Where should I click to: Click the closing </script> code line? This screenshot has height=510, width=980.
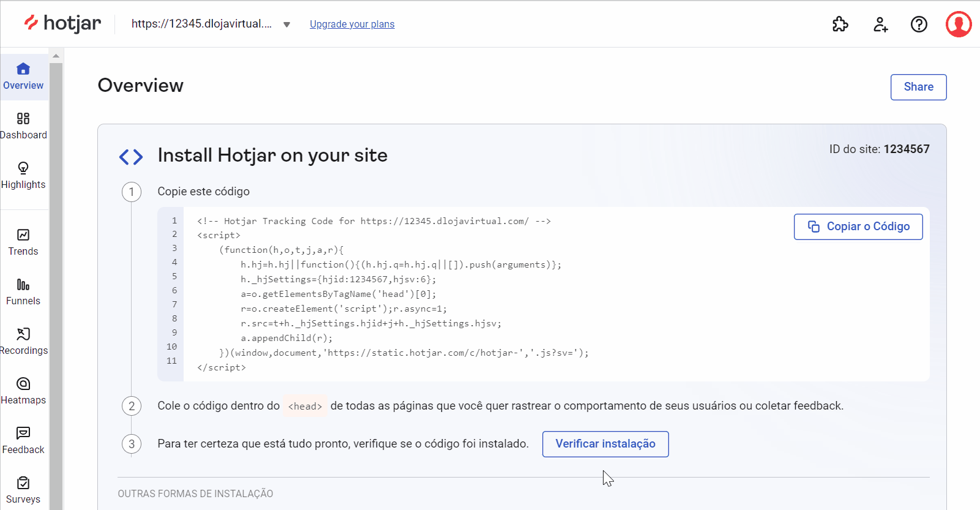[222, 367]
